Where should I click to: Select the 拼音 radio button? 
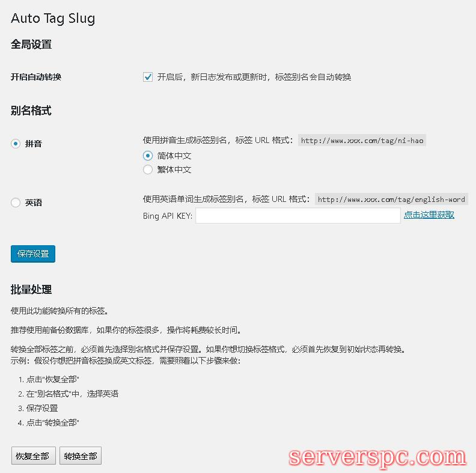16,144
